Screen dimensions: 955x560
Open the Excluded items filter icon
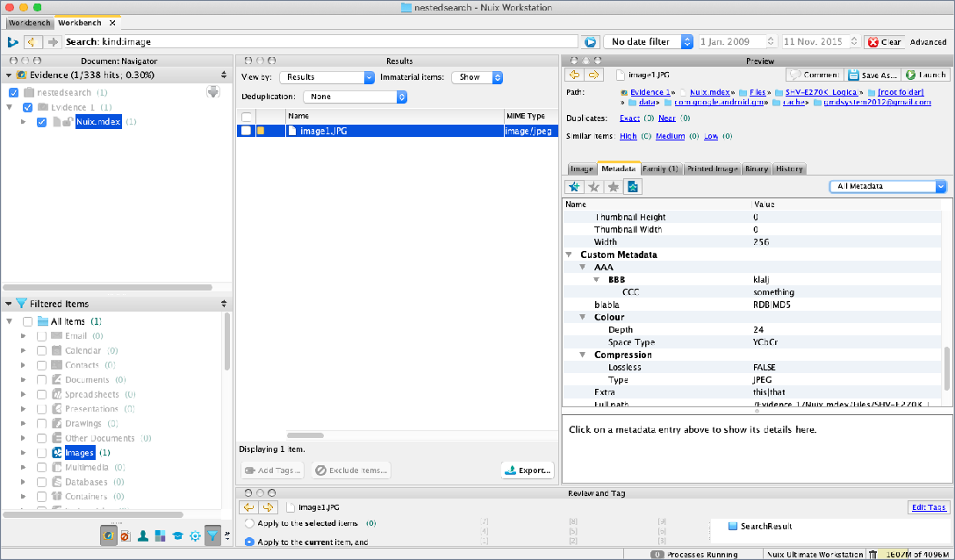click(x=126, y=535)
